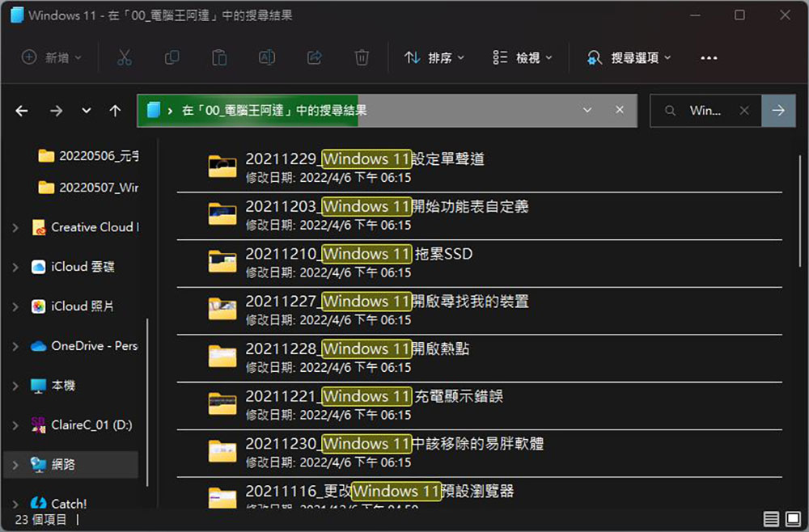Screen dimensions: 809x532
Task: Click the Paste clipboard icon
Action: coord(219,57)
